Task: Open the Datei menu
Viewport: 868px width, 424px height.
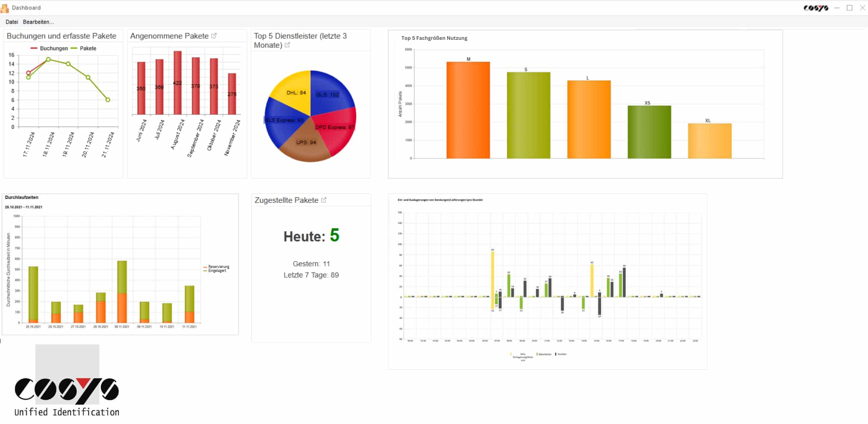Action: coord(12,22)
